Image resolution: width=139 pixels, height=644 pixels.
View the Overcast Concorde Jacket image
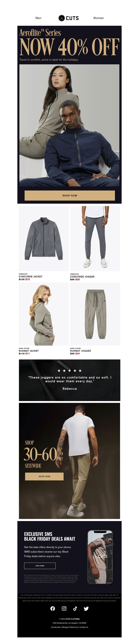tap(44, 238)
